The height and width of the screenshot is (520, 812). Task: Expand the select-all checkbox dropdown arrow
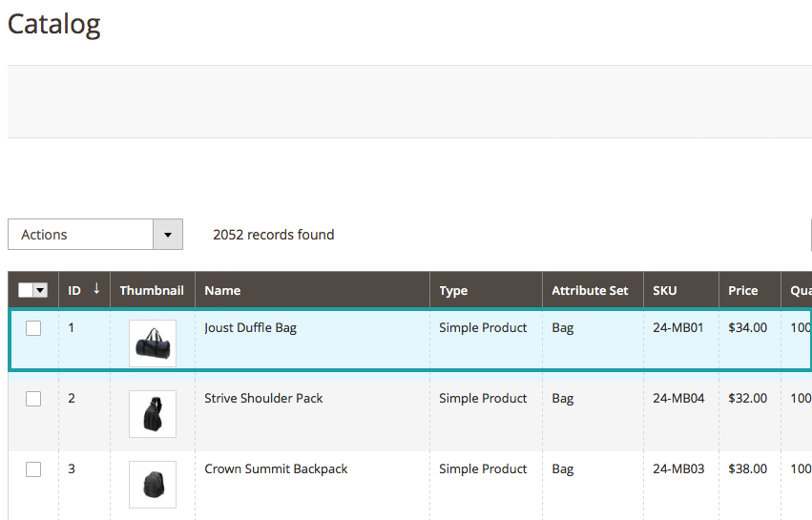41,291
